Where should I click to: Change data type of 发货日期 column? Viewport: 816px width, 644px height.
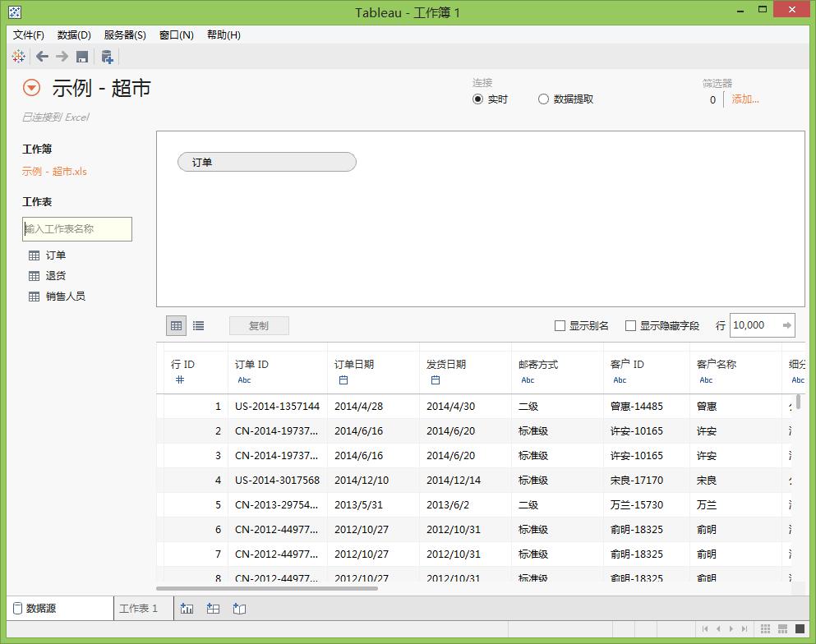tap(436, 380)
